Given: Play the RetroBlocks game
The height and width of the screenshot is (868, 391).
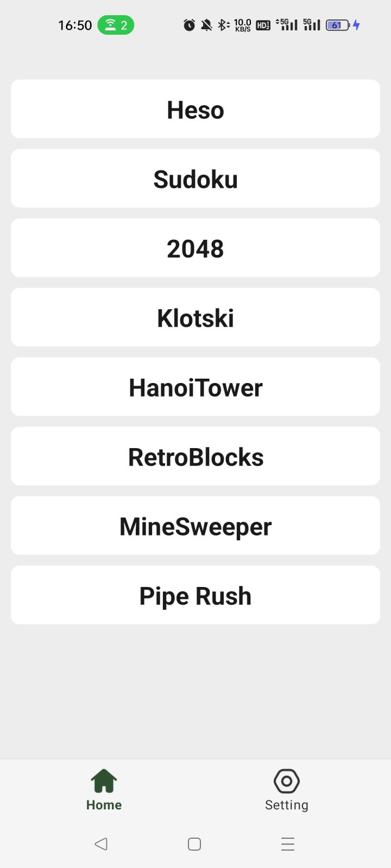Looking at the screenshot, I should tap(195, 456).
